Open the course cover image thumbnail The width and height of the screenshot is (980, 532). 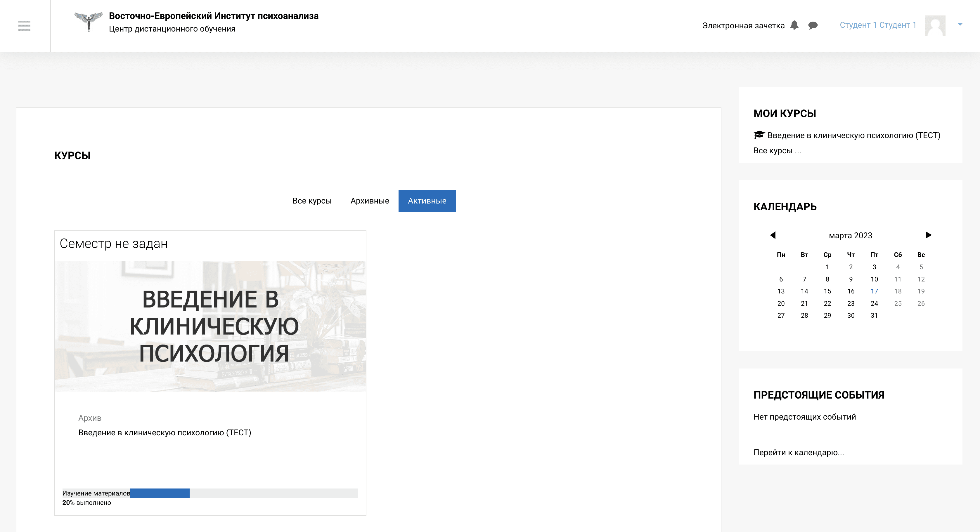point(210,326)
